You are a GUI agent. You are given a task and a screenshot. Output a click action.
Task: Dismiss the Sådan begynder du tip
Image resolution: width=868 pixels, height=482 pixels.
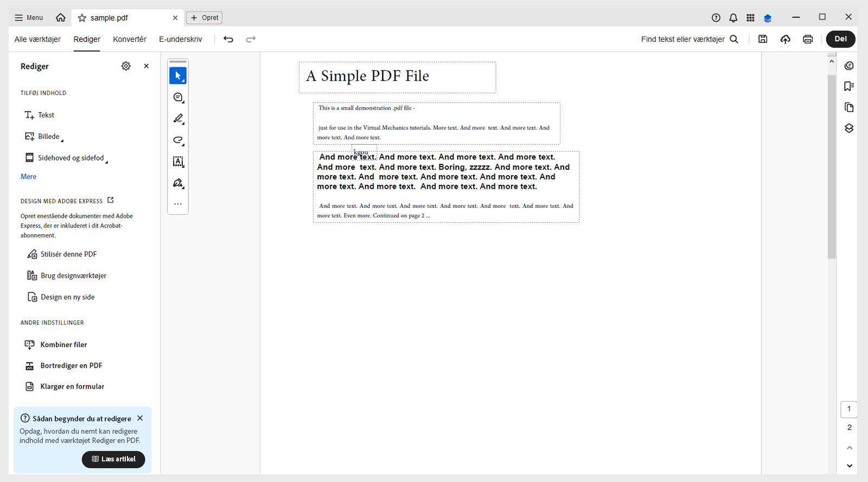click(x=140, y=419)
